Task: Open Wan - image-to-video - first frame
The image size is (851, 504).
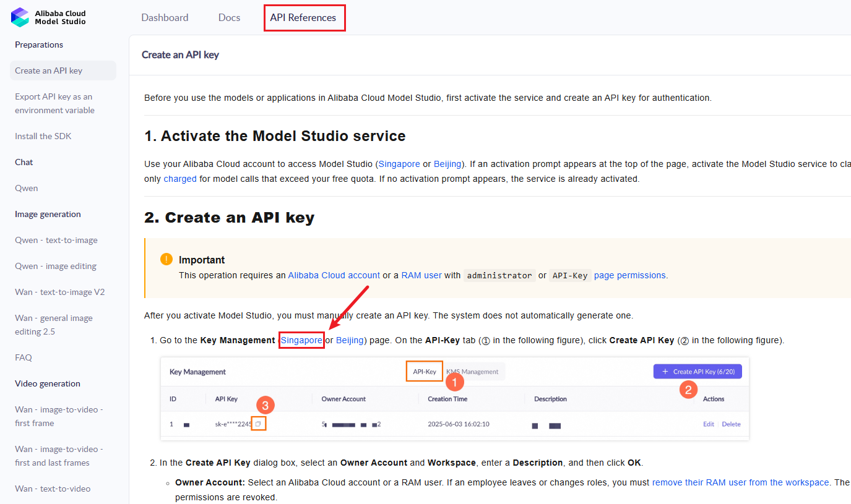Action: (x=59, y=416)
